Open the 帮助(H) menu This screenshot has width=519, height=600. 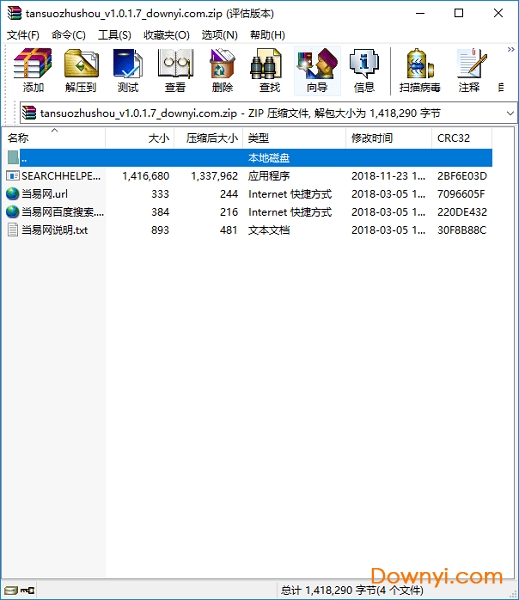coord(268,35)
